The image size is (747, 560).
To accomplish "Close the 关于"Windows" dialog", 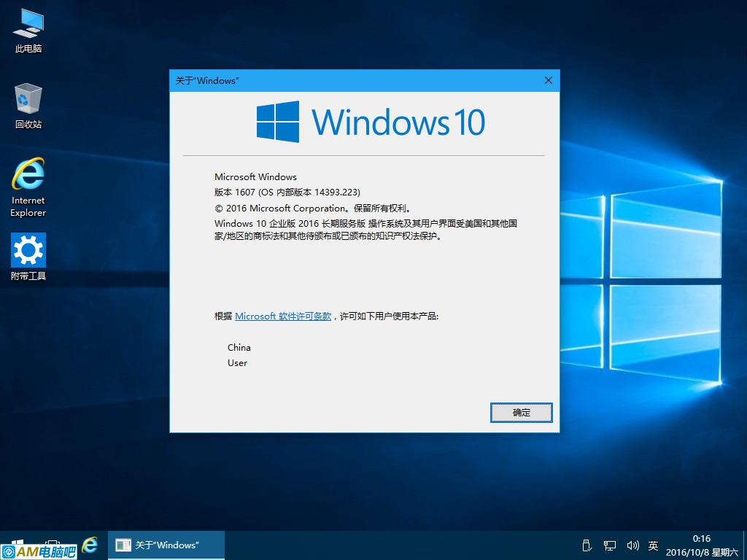I will [x=549, y=80].
